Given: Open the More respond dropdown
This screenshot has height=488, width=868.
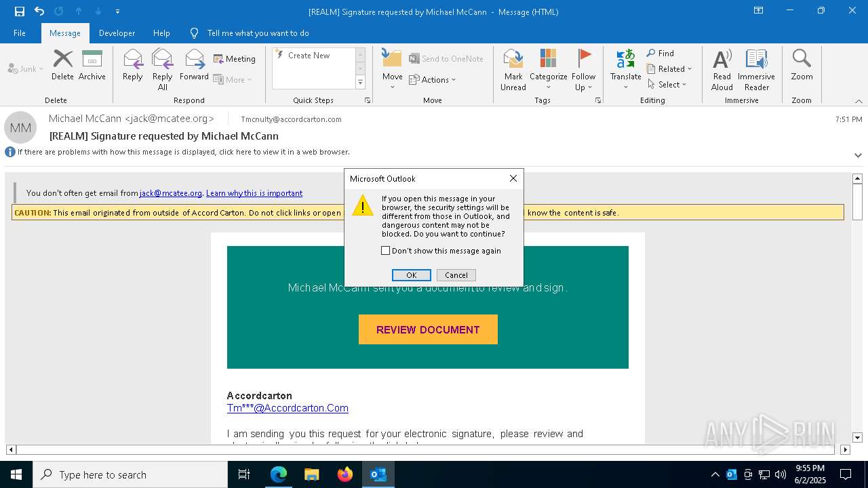Looking at the screenshot, I should click(233, 79).
